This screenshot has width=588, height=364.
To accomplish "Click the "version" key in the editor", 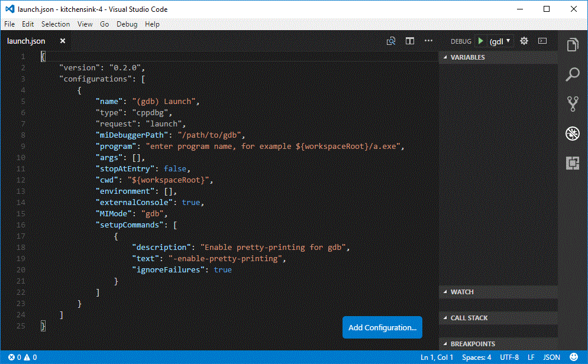I will pos(79,68).
